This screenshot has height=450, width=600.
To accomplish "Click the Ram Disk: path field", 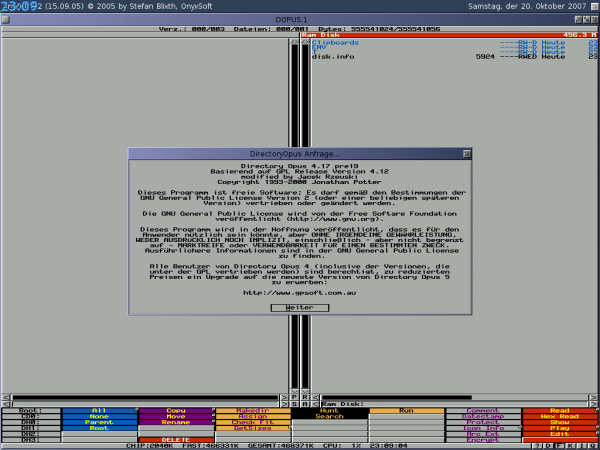I will [x=454, y=404].
